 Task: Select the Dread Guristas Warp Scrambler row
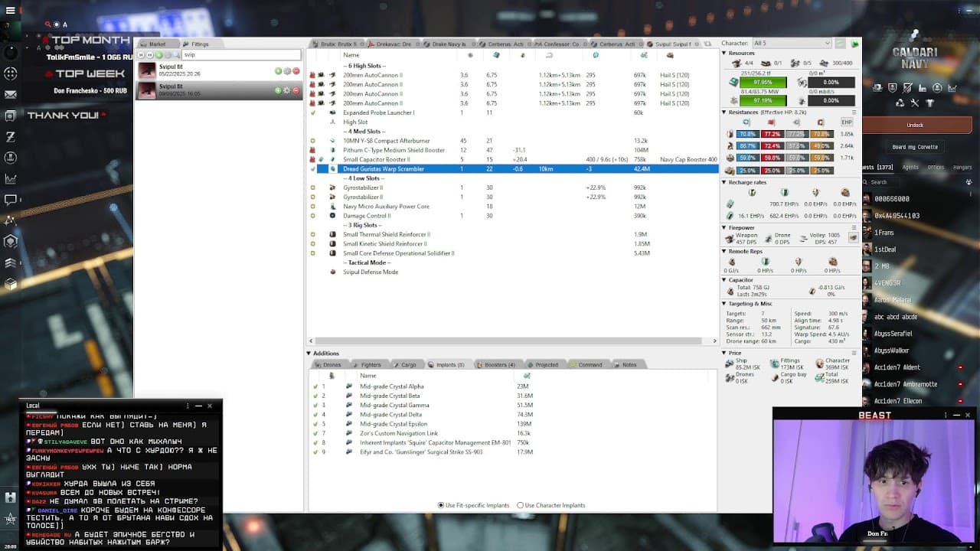point(514,169)
